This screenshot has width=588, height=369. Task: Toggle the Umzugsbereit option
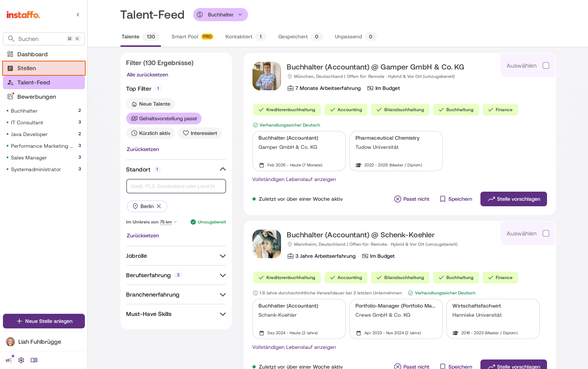208,222
